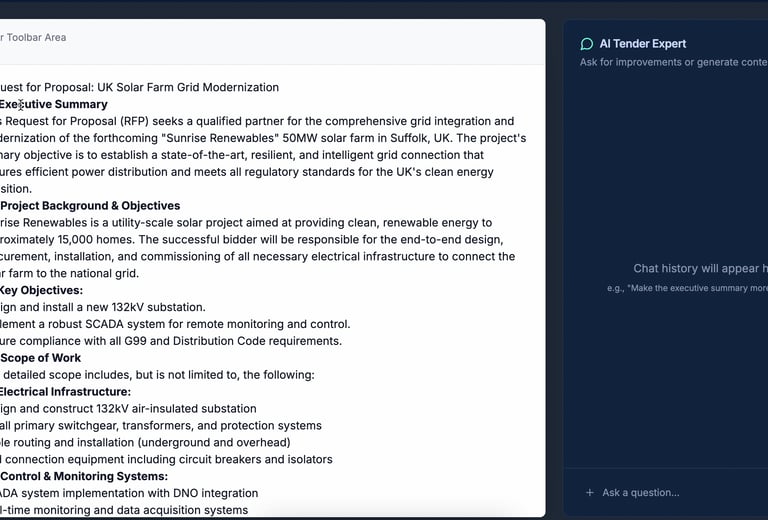The width and height of the screenshot is (768, 520).
Task: Click the plus icon beside Ask a question
Action: point(590,493)
